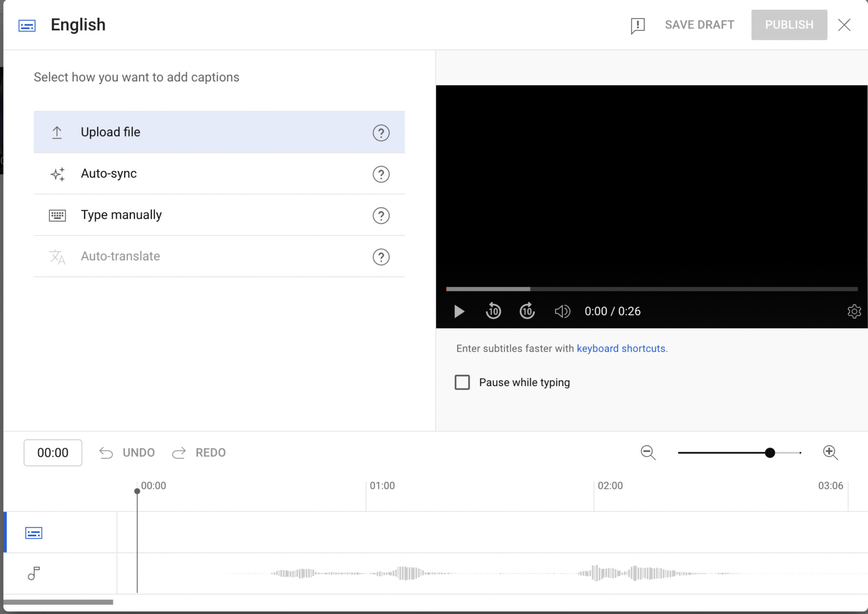This screenshot has width=868, height=614.
Task: Click the send feedback icon
Action: coord(637,25)
